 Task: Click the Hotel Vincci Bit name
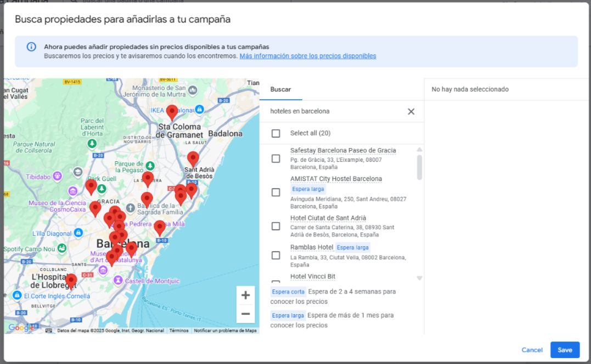tap(312, 276)
